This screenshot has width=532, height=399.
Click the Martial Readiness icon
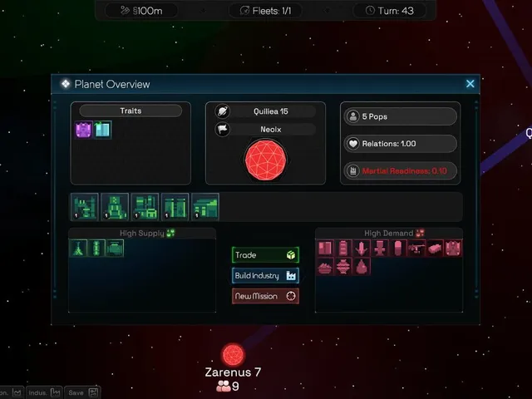352,170
